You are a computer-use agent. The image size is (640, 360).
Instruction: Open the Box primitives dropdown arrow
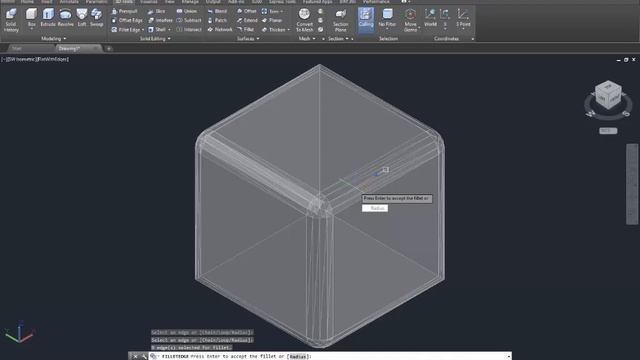pos(31,29)
